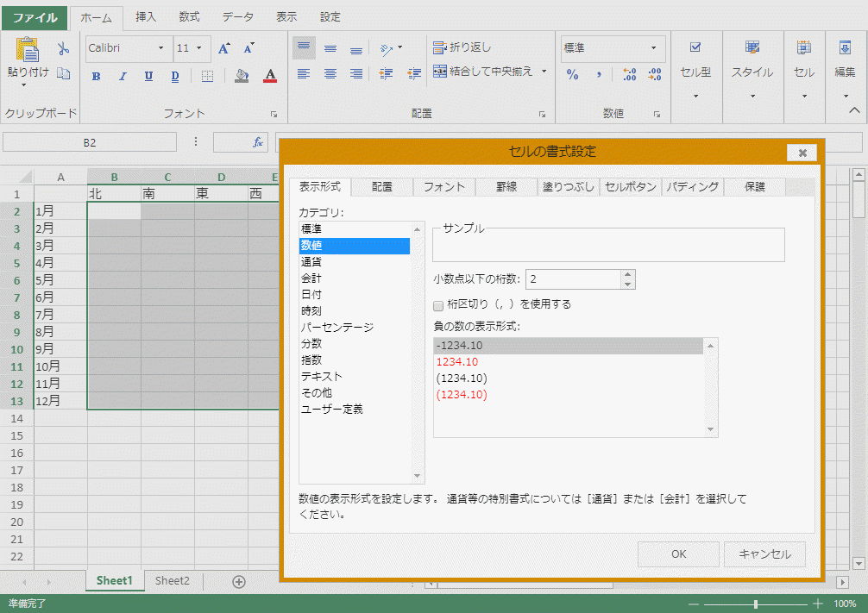This screenshot has width=868, height=613.
Task: Expand the 結合して中央揃え dropdown arrow
Action: tap(542, 72)
